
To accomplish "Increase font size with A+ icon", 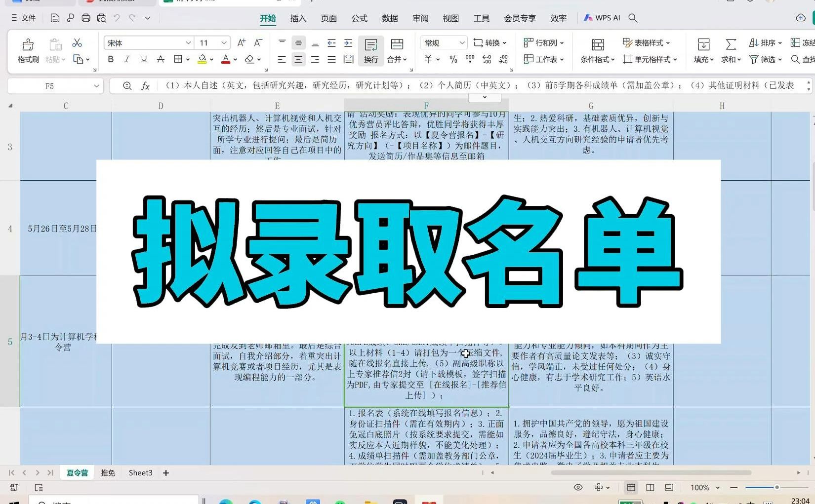I will [241, 43].
